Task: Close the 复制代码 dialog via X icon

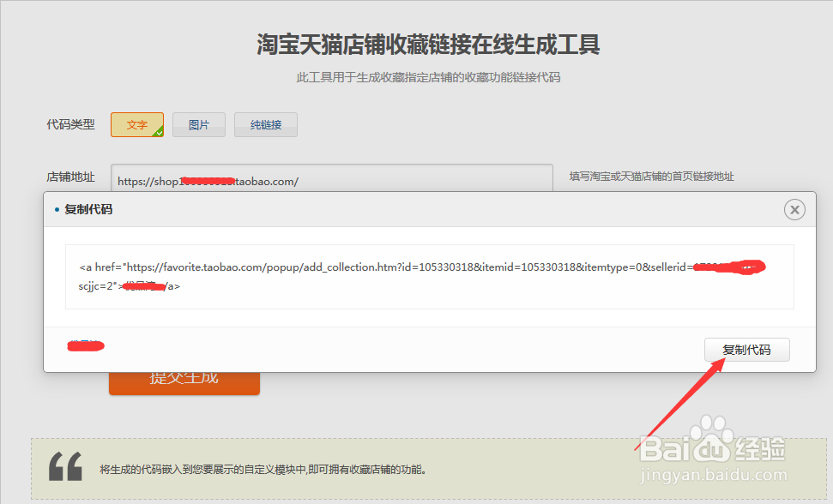Action: point(794,209)
